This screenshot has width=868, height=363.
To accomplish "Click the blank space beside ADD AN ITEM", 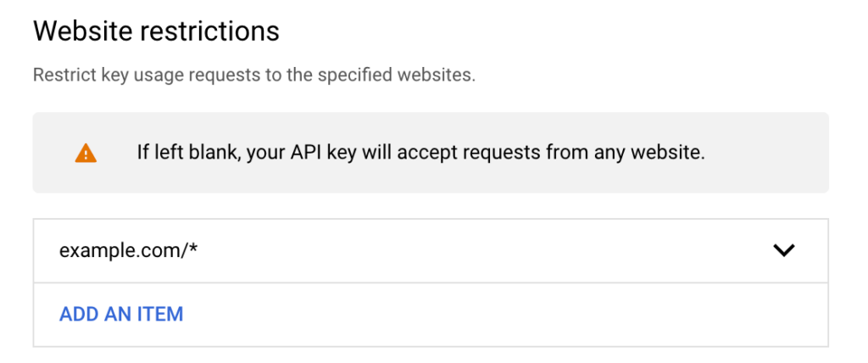I will pos(498,314).
